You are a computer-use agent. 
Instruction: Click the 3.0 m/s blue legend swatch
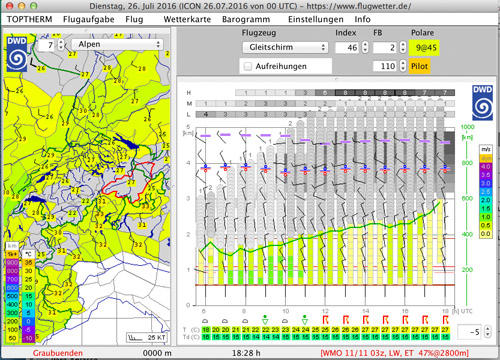[x=485, y=183]
